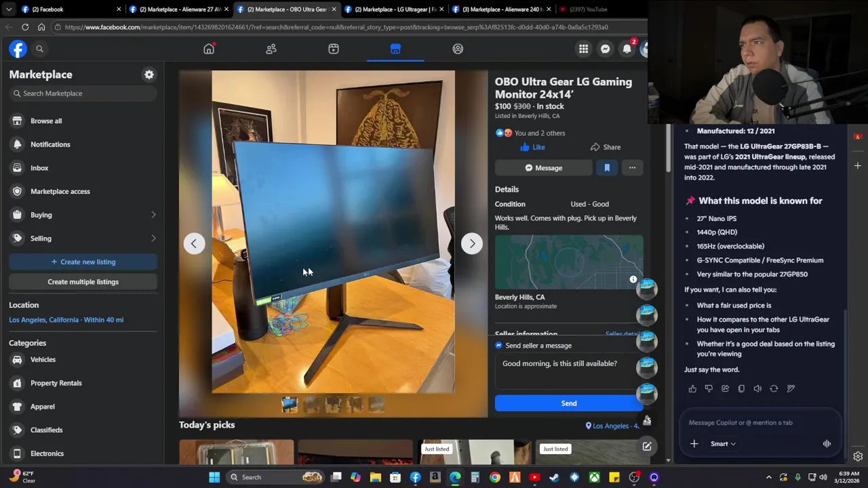Switch to Marketplace Alienware 27 tab
Viewport: 868px width, 488px height.
pyautogui.click(x=179, y=9)
